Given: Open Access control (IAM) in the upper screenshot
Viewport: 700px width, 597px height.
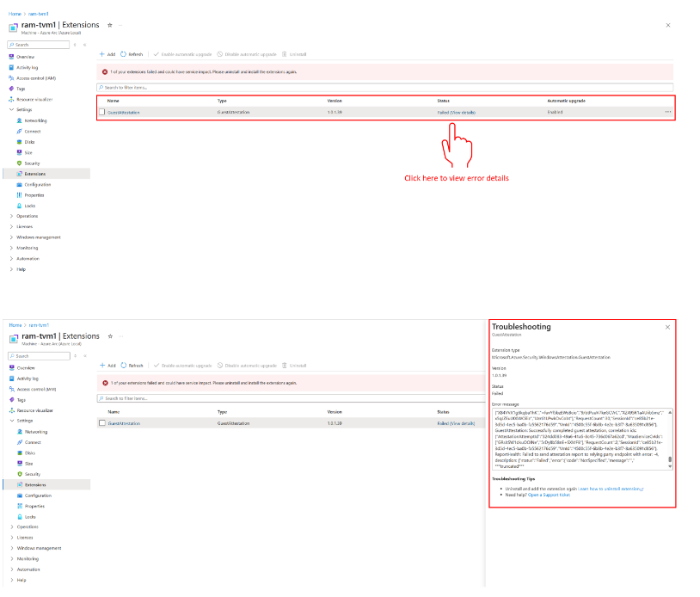Looking at the screenshot, I should point(36,78).
